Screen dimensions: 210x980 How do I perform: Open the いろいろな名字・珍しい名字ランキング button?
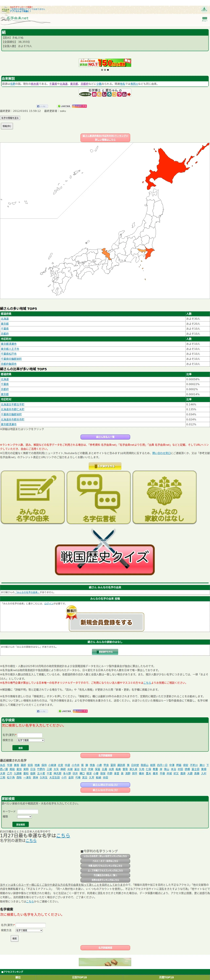(x=105, y=856)
